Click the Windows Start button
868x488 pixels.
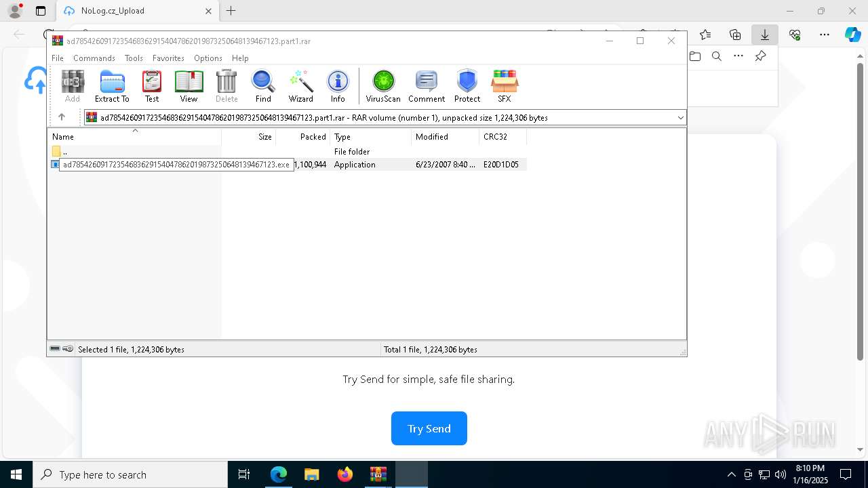pos(16,474)
